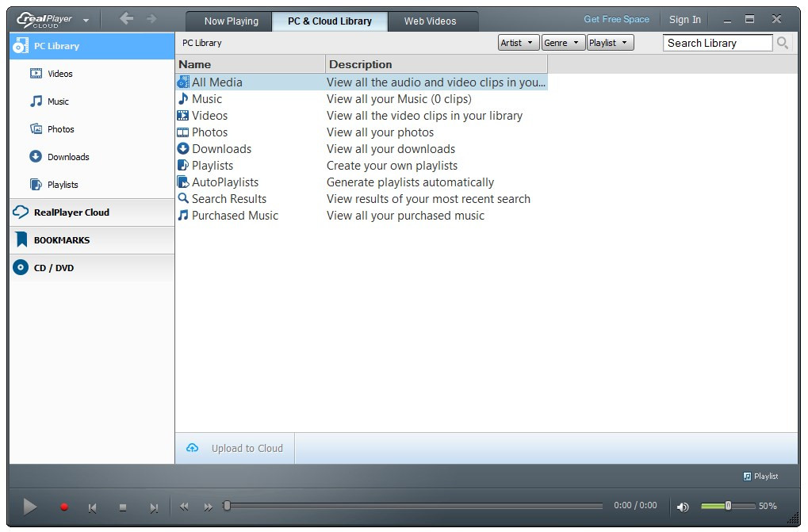Click the AutoPlaylists list row icon
Screen dimensions: 808x532
[x=183, y=182]
